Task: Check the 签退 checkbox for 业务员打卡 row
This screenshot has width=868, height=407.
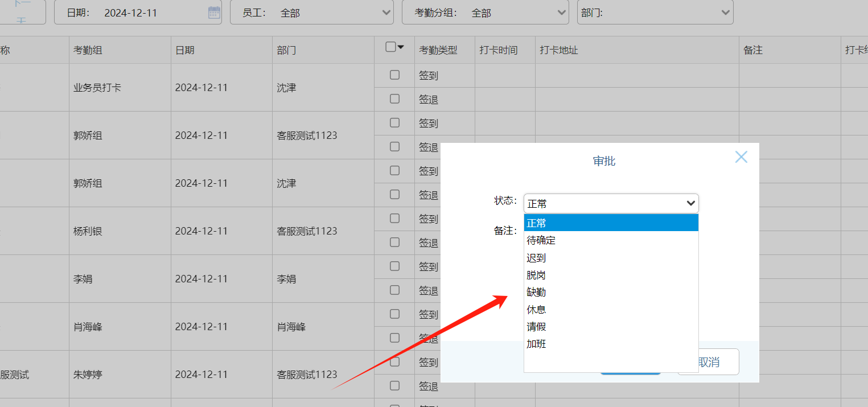Action: tap(394, 98)
